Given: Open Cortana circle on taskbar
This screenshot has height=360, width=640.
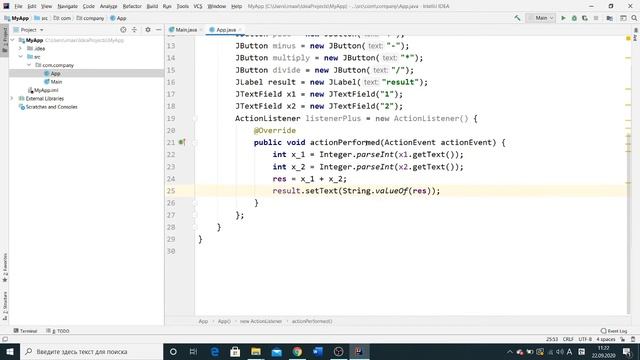Looking at the screenshot, I should point(173,351).
